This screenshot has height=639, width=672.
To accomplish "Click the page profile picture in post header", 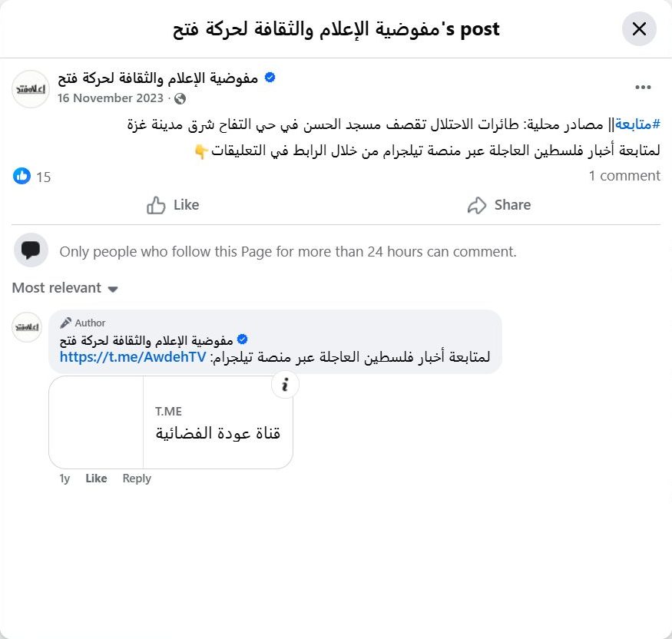I will click(x=31, y=88).
